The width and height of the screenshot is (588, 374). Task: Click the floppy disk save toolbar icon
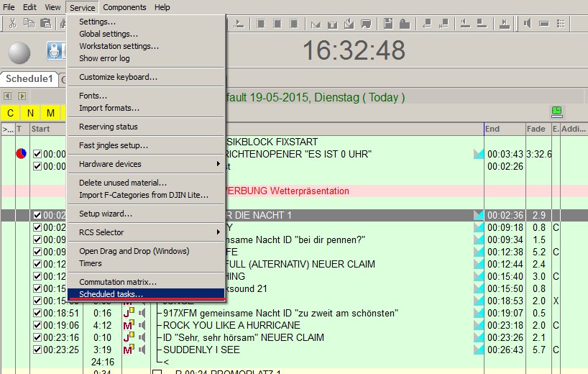pyautogui.click(x=388, y=24)
